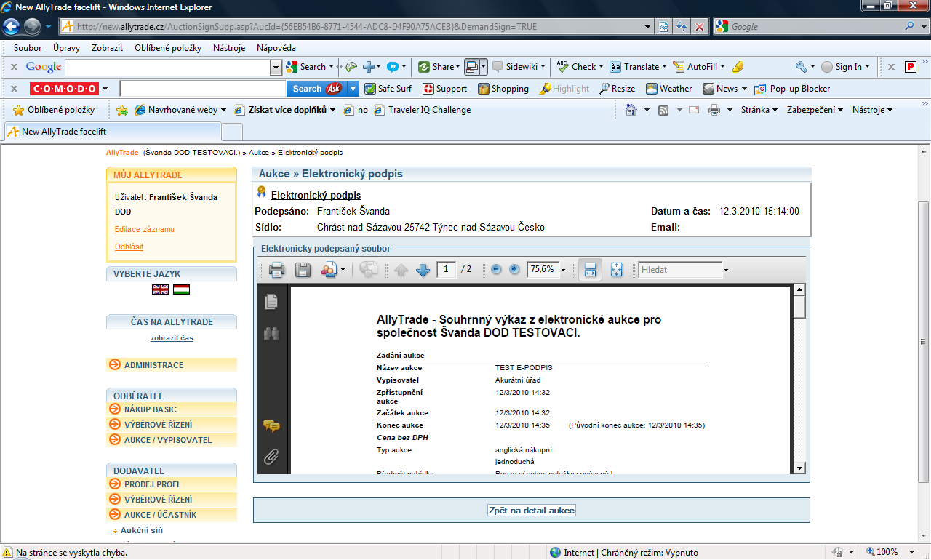Open the address bar history dropdown
This screenshot has height=560, width=931.
649,27
